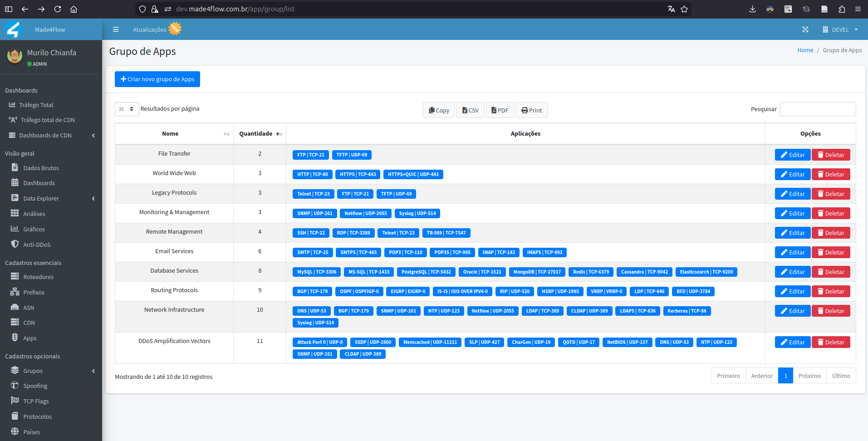Open the Anti-DDoS shield icon
Screen dimensions: 868x441
pos(15,244)
